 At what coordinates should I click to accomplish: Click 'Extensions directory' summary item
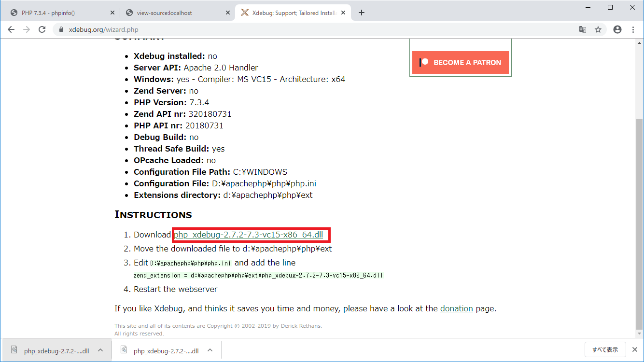point(223,195)
